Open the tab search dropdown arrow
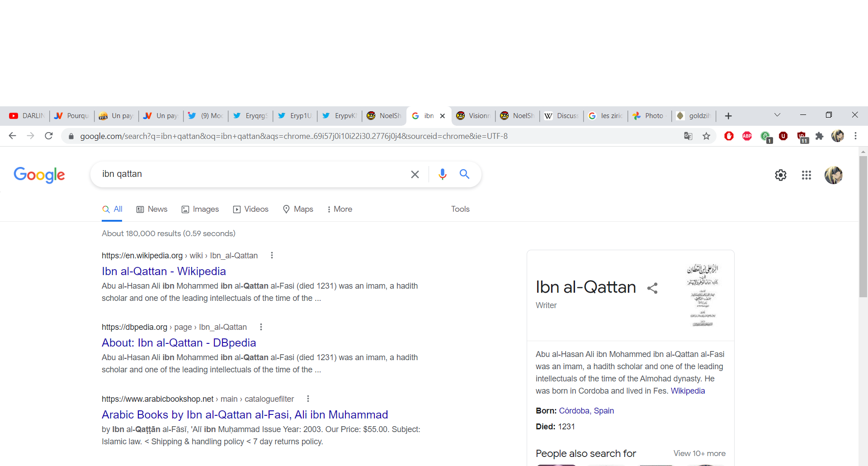The height and width of the screenshot is (466, 868). 777,115
